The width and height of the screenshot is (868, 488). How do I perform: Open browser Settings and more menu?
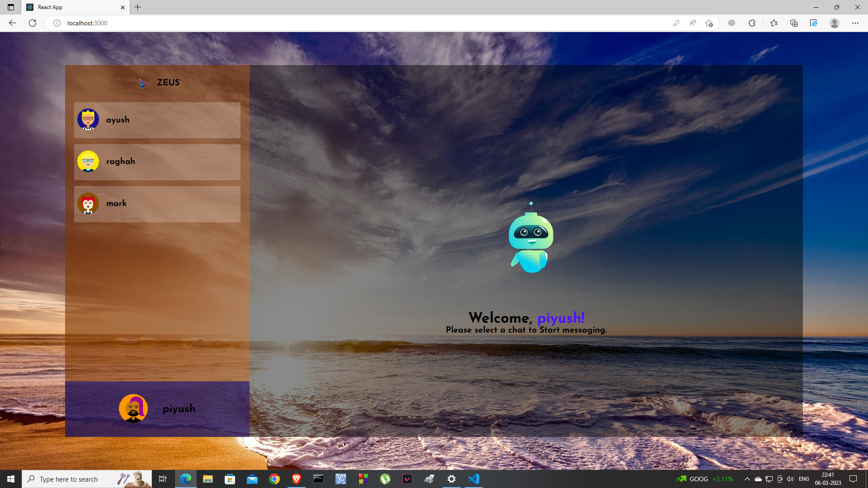tap(855, 23)
